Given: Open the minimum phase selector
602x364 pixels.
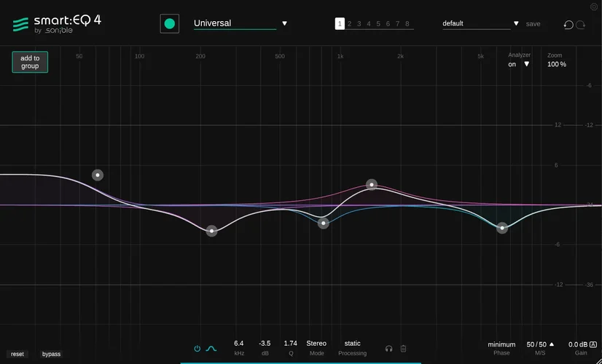Looking at the screenshot, I should (501, 344).
